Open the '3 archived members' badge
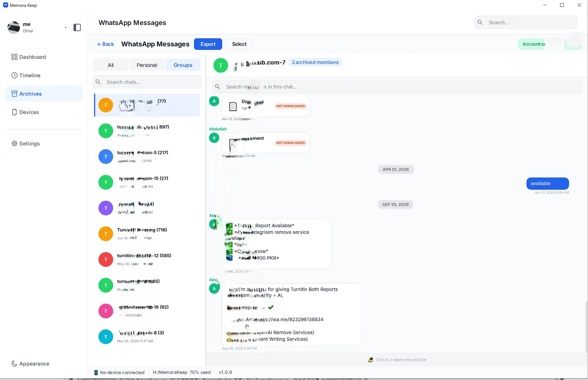This screenshot has width=588, height=380. click(x=315, y=63)
